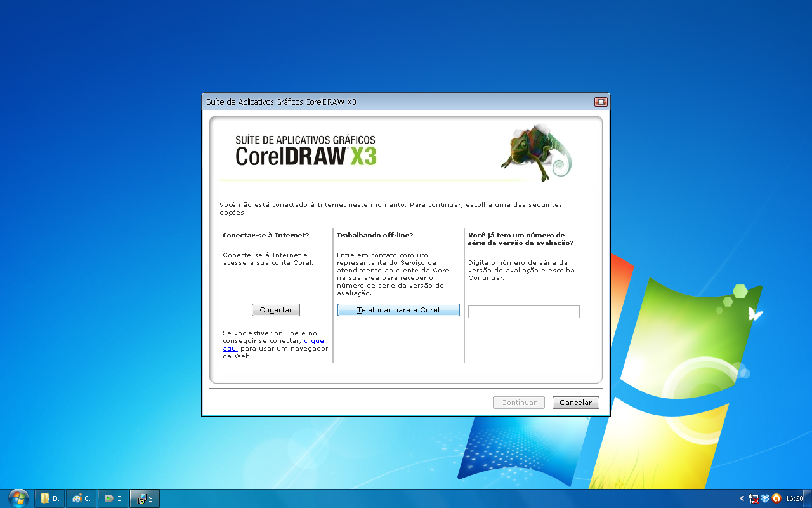Switch to the paint palette taskbar app

(81, 498)
